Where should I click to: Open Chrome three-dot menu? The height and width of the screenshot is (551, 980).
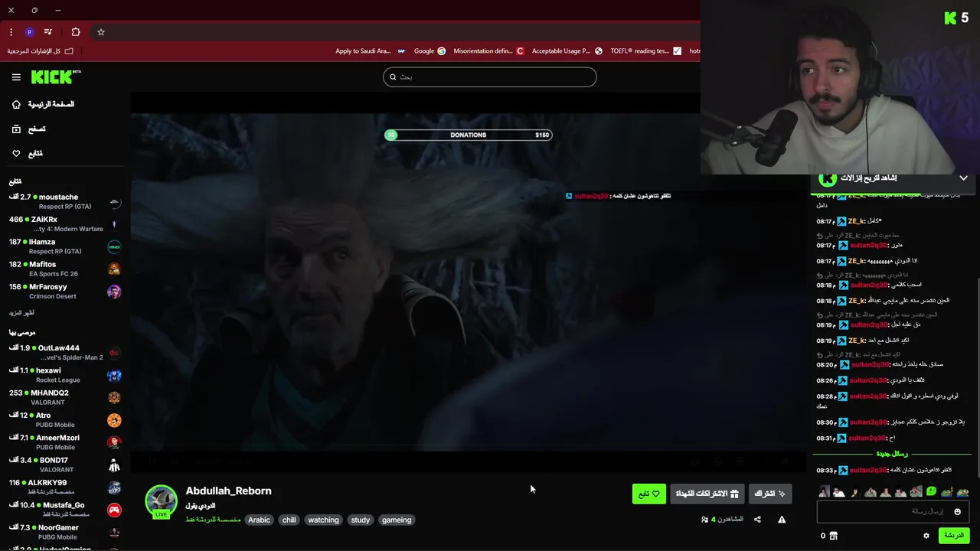point(11,32)
